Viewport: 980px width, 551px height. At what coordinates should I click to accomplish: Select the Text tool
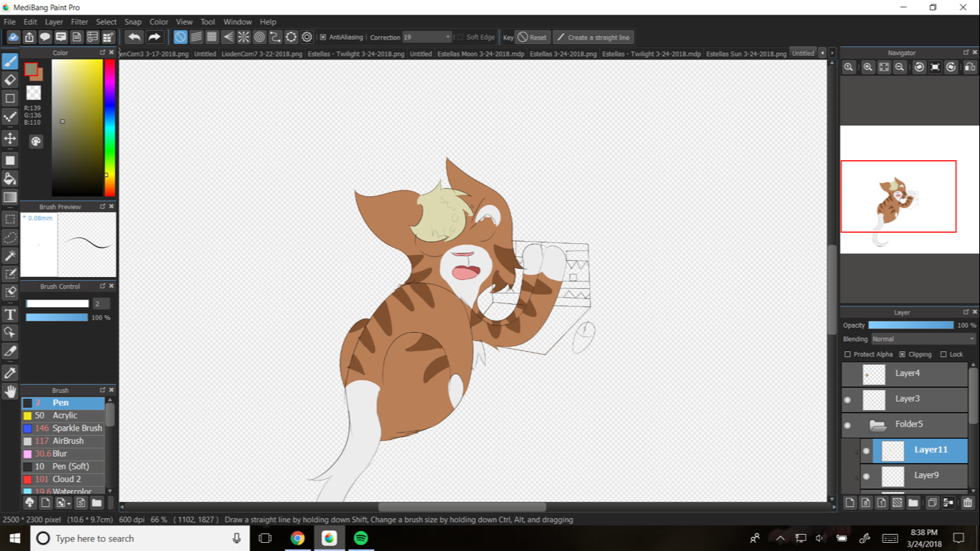10,314
